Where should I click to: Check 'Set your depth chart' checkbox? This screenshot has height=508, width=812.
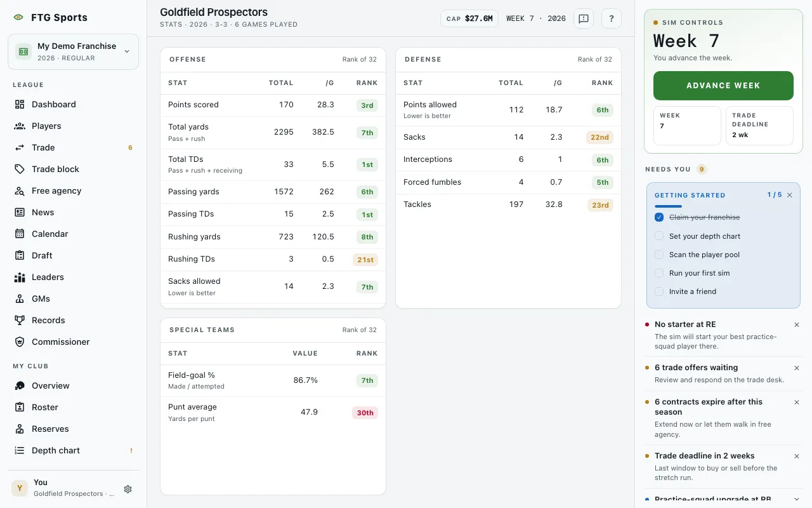point(659,236)
